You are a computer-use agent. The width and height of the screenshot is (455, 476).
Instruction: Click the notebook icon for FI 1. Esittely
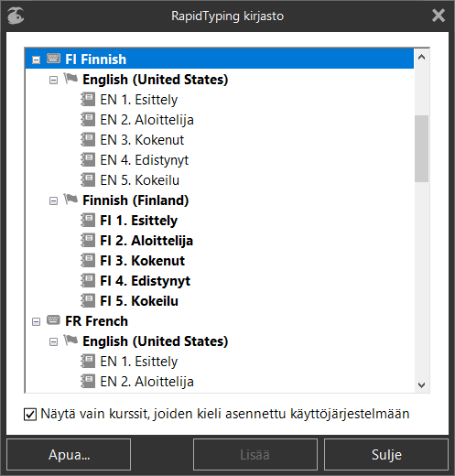pos(88,220)
